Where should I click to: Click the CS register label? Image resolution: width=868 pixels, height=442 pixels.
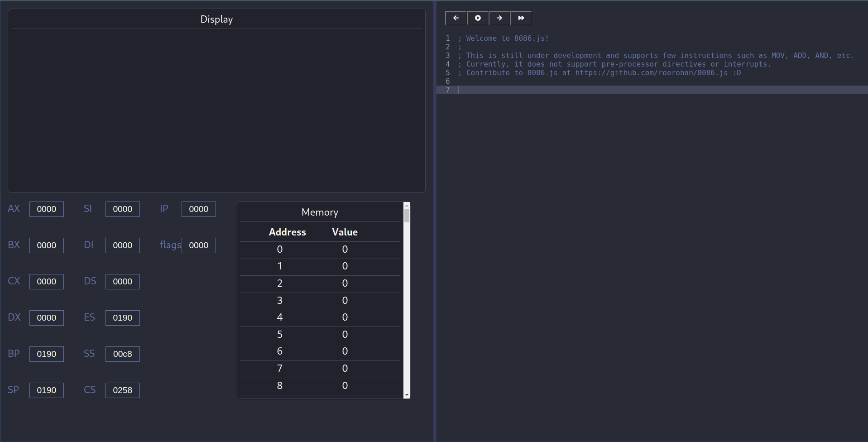(x=90, y=390)
